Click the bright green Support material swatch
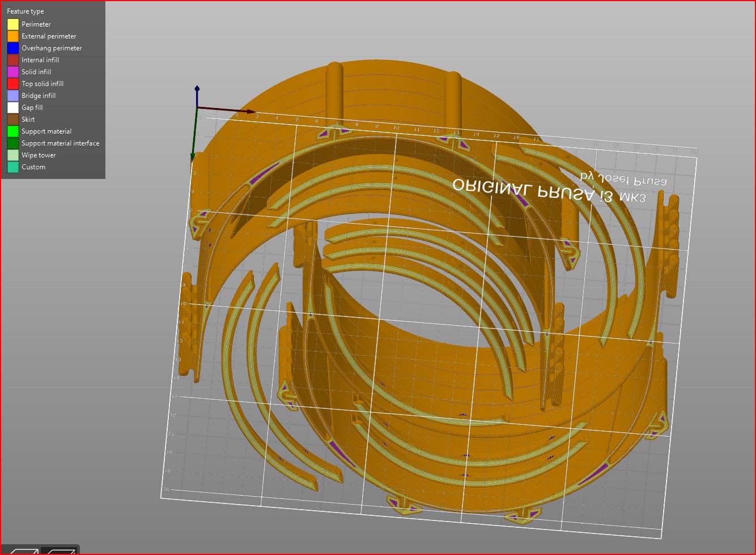This screenshot has height=555, width=756. [13, 131]
